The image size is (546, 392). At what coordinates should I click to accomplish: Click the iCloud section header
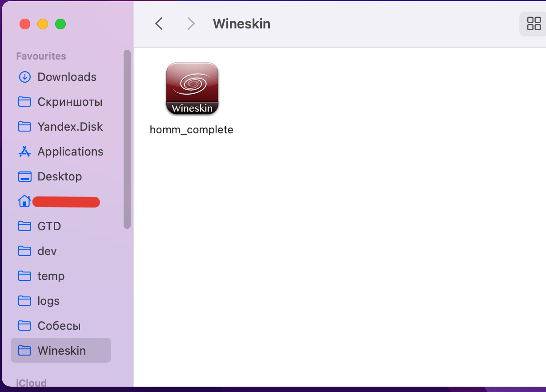coord(31,383)
